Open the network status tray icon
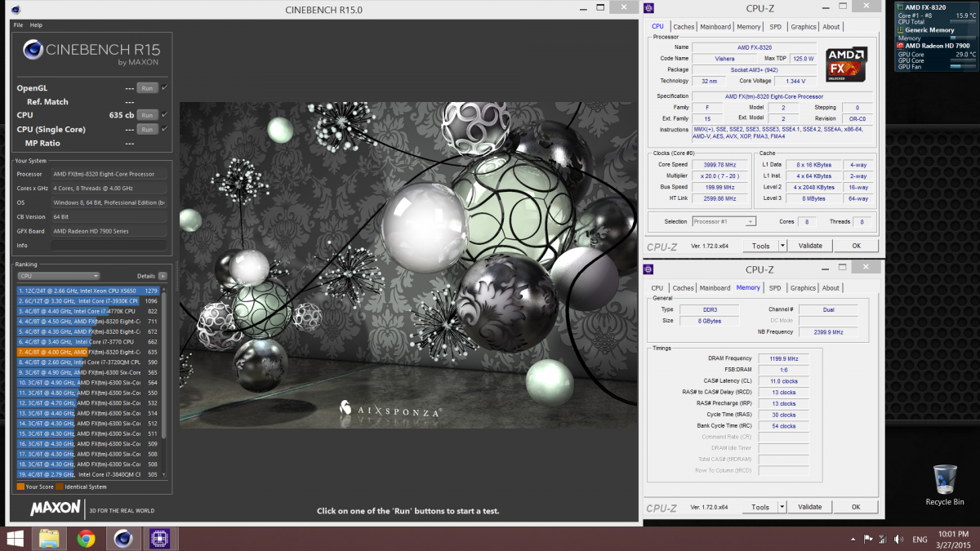This screenshot has width=980, height=551. pyautogui.click(x=882, y=540)
